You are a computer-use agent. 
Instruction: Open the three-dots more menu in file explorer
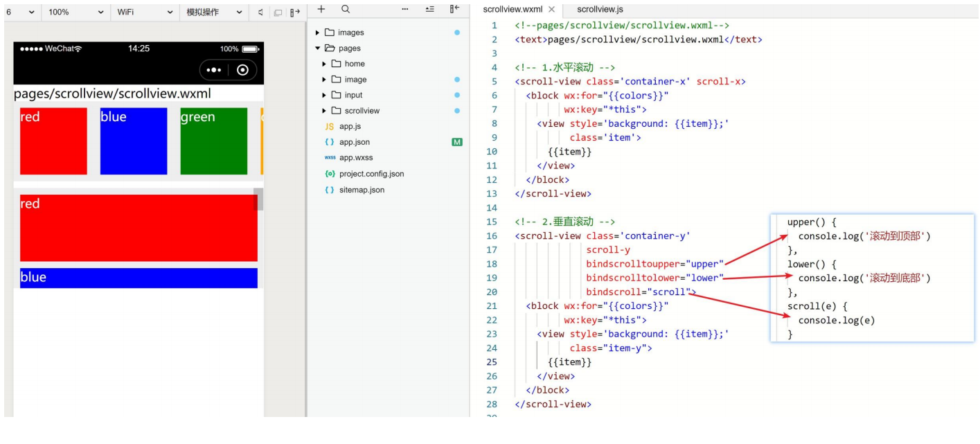pyautogui.click(x=405, y=9)
